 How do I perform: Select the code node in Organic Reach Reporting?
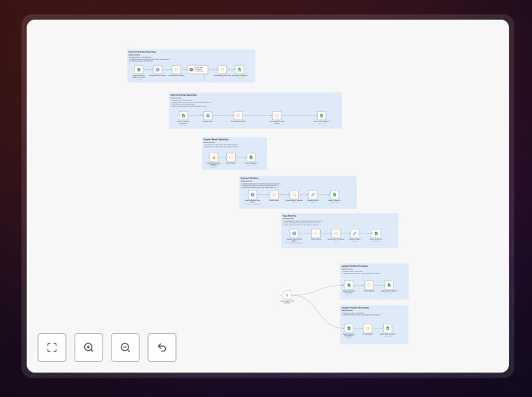click(x=231, y=157)
